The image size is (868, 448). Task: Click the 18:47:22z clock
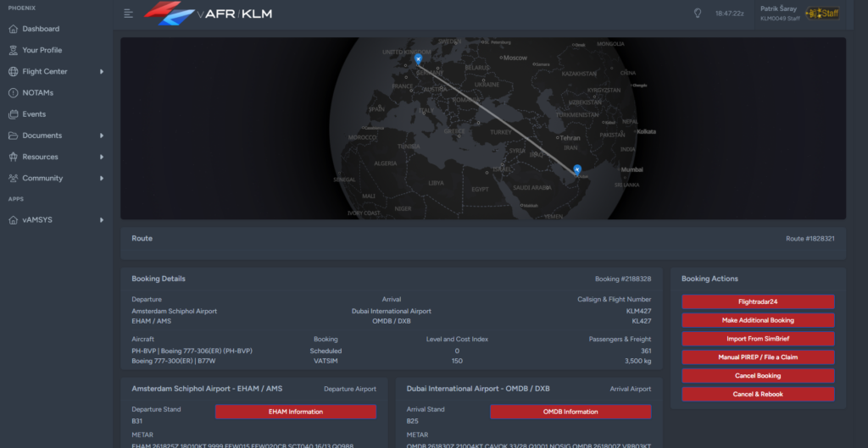click(x=730, y=14)
